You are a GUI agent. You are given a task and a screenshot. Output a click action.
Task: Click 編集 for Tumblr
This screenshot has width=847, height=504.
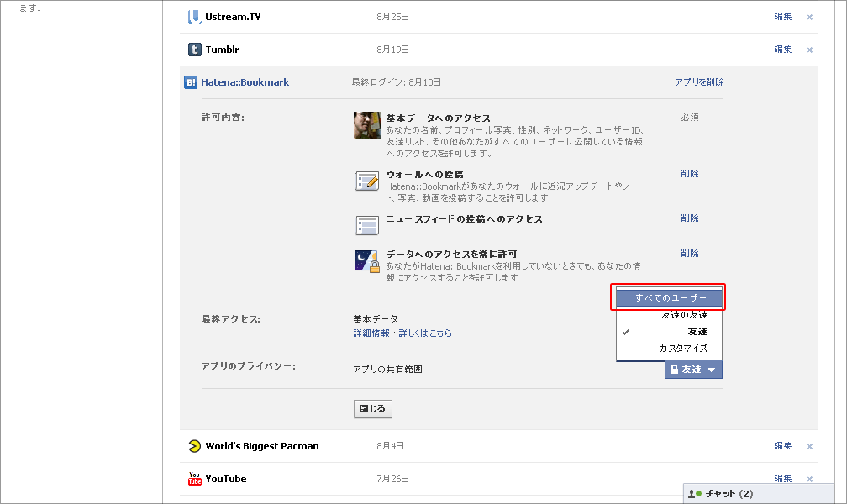pyautogui.click(x=783, y=50)
